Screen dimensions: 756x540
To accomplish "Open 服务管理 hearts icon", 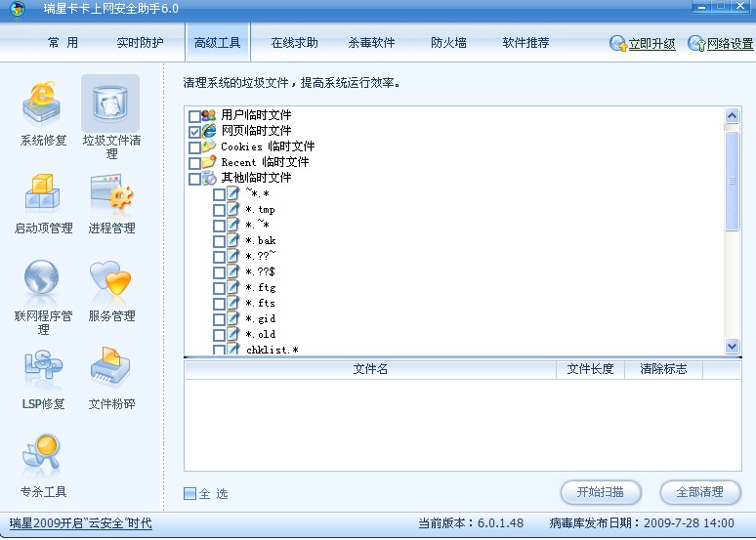I will (110, 277).
